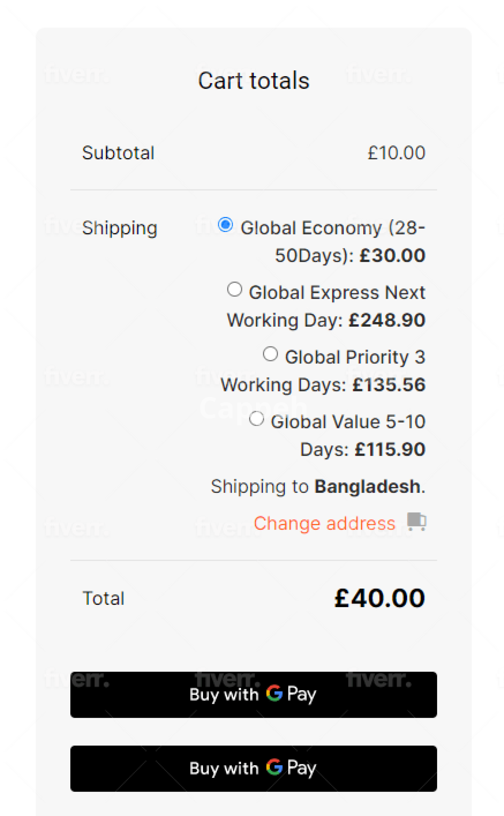This screenshot has width=504, height=816.
Task: Click the £135.56 Global Priority price
Action: (389, 385)
